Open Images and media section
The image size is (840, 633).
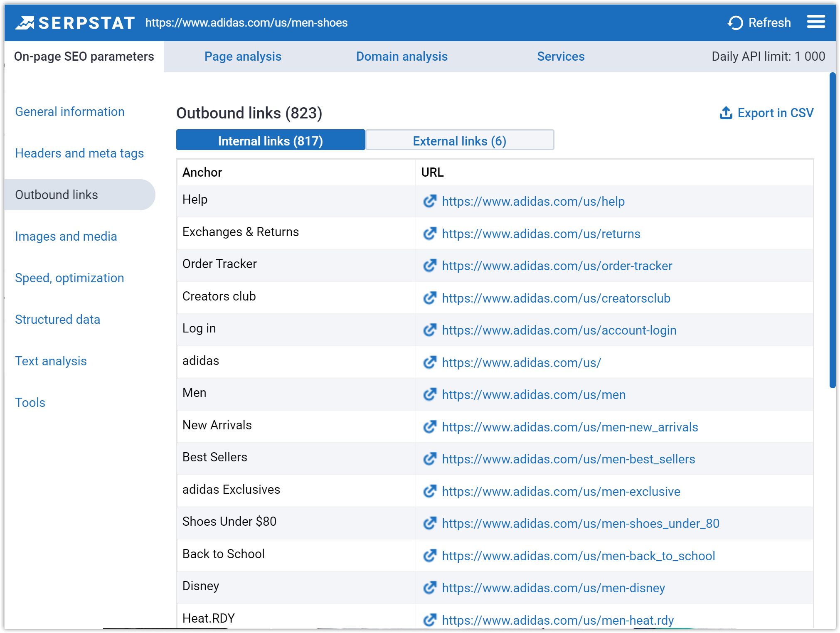(66, 236)
